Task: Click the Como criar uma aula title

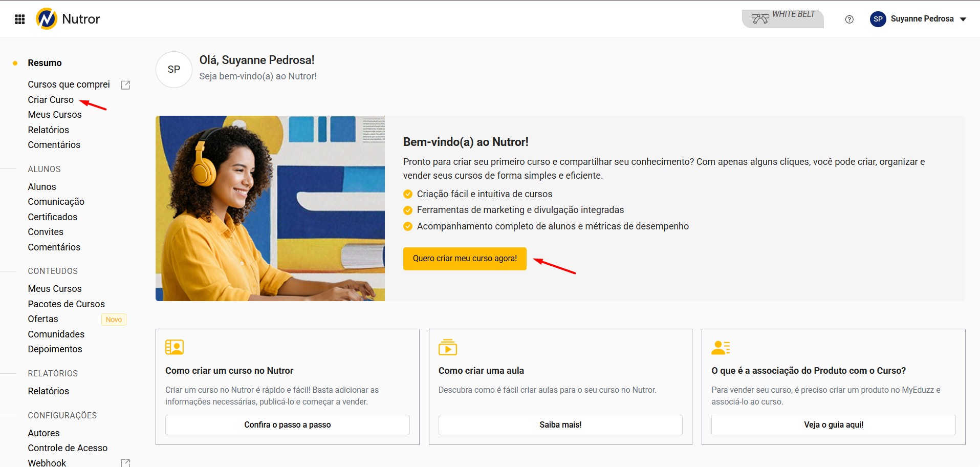Action: (x=481, y=371)
